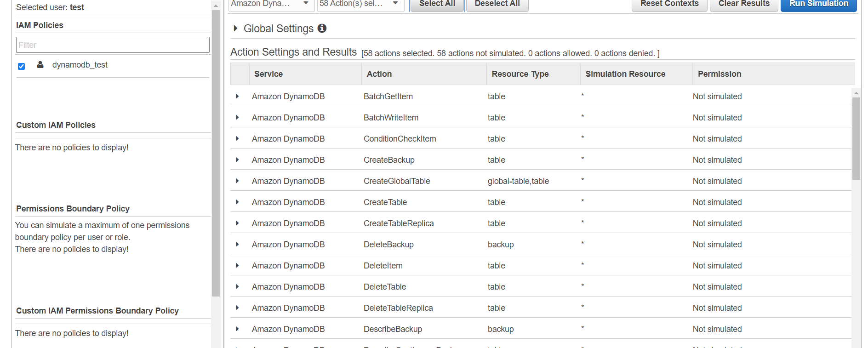Click the DeleteTable action name

tap(385, 287)
